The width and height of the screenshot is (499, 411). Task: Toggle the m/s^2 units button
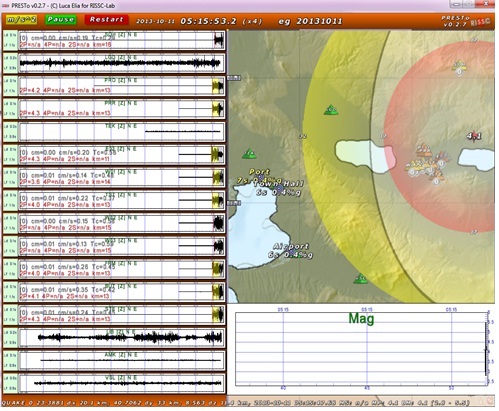[21, 20]
